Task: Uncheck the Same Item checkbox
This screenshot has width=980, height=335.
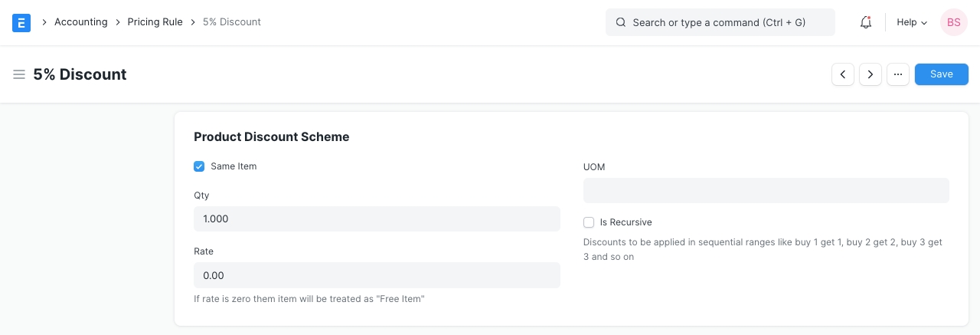Action: (199, 166)
